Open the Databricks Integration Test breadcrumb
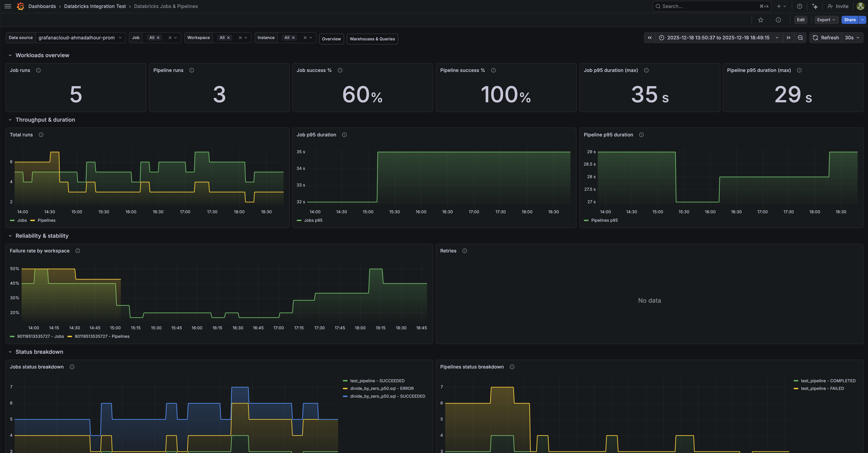 click(95, 6)
